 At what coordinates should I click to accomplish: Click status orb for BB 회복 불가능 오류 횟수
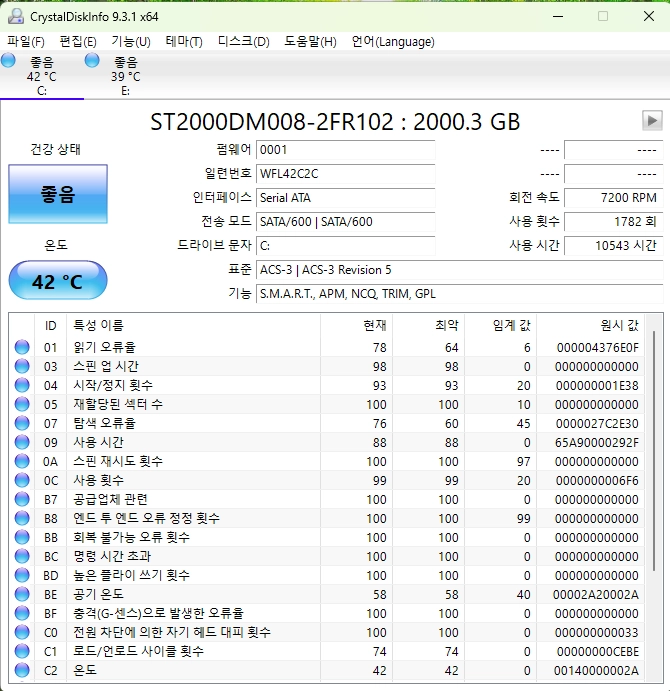(22, 537)
